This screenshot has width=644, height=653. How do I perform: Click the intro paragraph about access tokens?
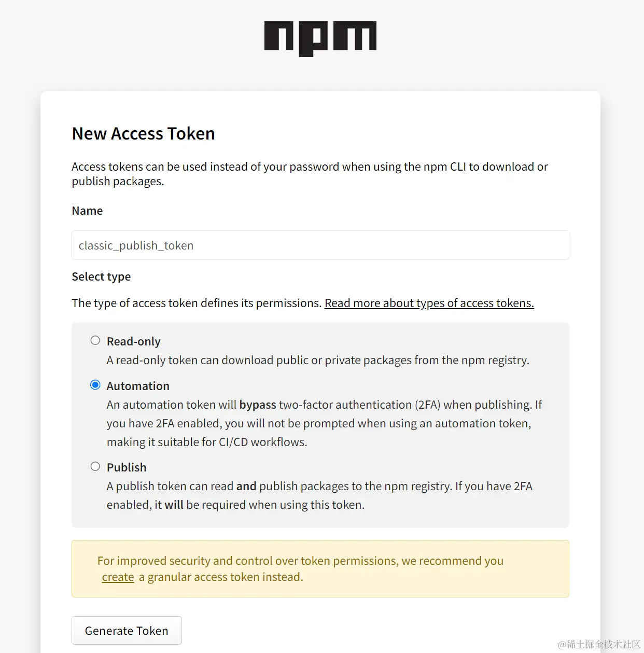pyautogui.click(x=310, y=174)
